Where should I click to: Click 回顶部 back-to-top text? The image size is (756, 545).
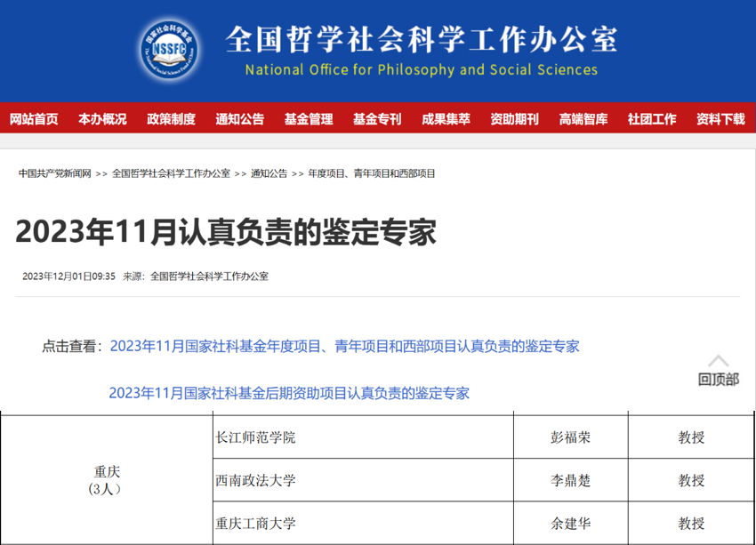[718, 380]
